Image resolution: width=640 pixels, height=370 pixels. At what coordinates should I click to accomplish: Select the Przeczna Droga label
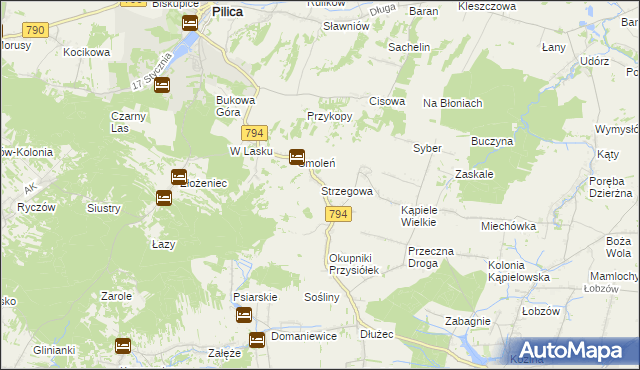tap(431, 257)
